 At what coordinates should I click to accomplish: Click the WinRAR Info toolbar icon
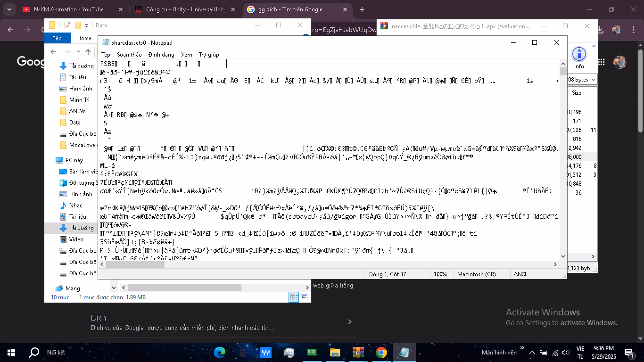tap(579, 58)
